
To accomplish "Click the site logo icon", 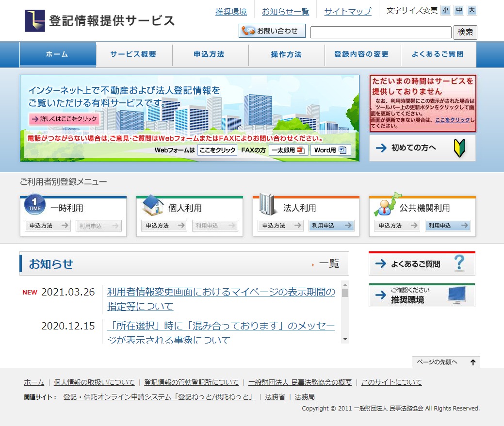I will [x=35, y=21].
